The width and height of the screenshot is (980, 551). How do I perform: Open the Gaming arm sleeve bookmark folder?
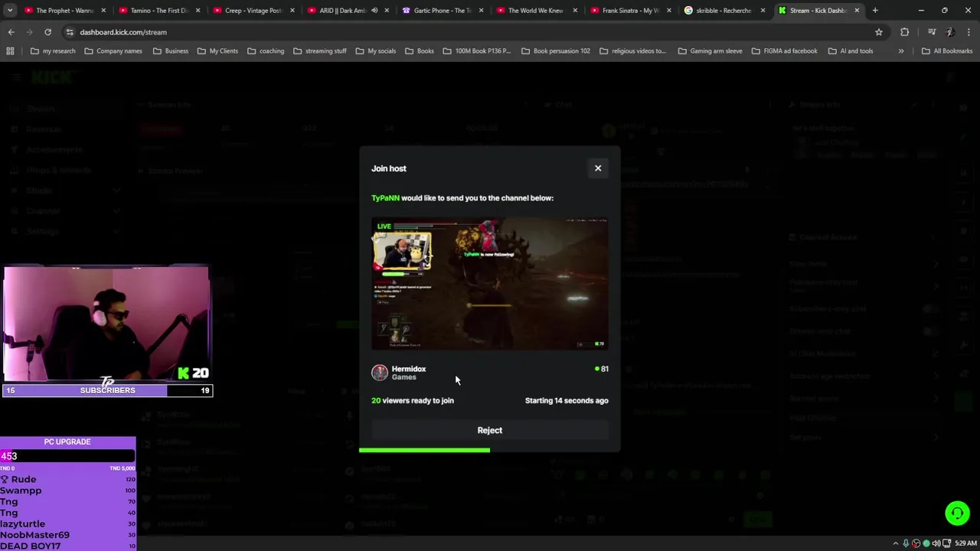(710, 51)
